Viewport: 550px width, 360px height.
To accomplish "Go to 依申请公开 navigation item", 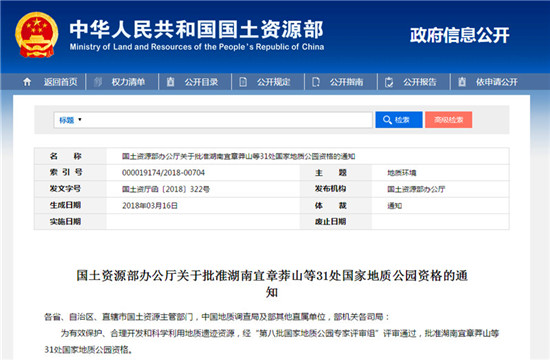I will [496, 82].
